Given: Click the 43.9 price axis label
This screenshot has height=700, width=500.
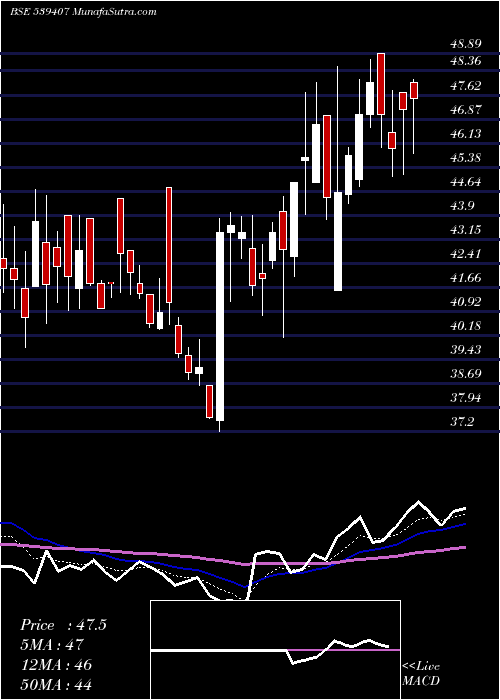Looking at the screenshot, I should (x=462, y=206).
